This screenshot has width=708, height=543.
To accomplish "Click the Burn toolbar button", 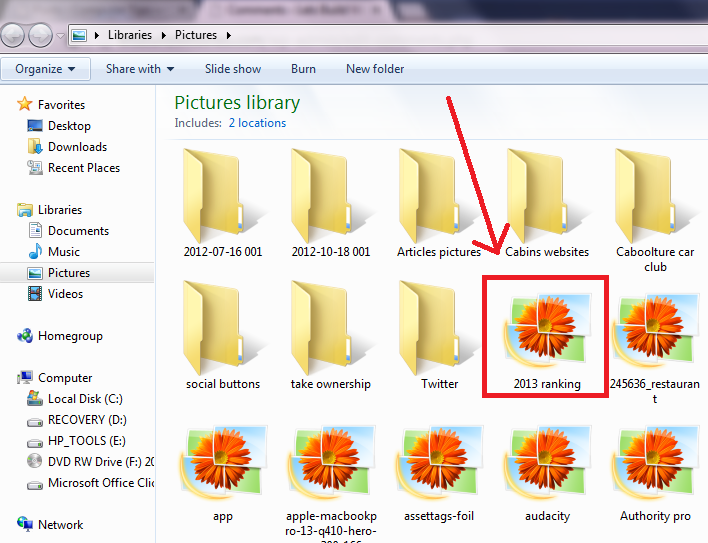I will tap(303, 69).
